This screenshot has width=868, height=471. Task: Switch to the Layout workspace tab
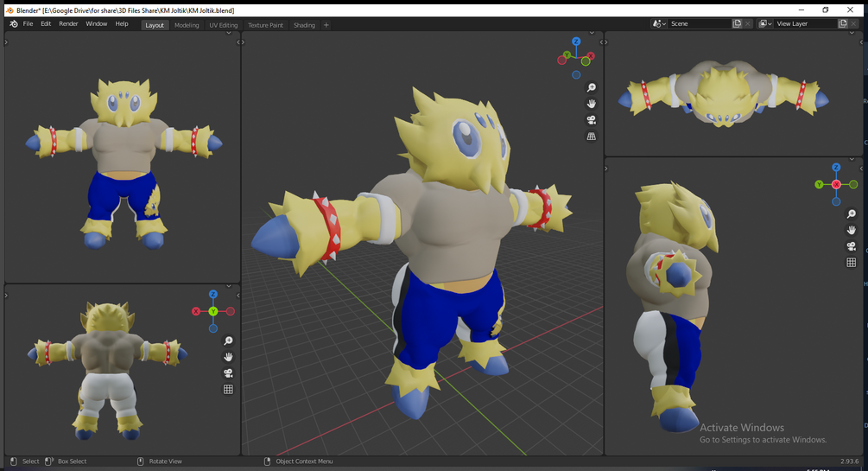[x=155, y=25]
